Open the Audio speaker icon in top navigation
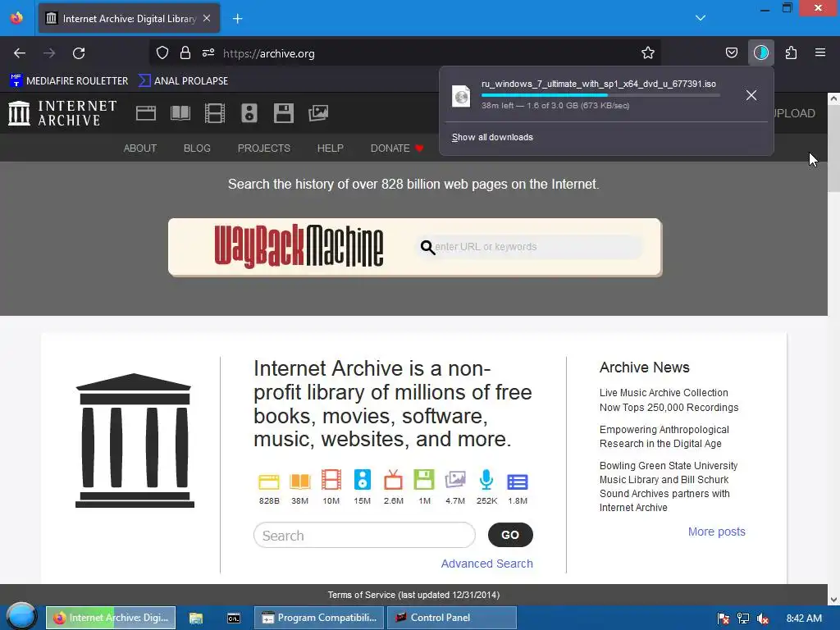Screen dimensions: 840x630 click(249, 113)
